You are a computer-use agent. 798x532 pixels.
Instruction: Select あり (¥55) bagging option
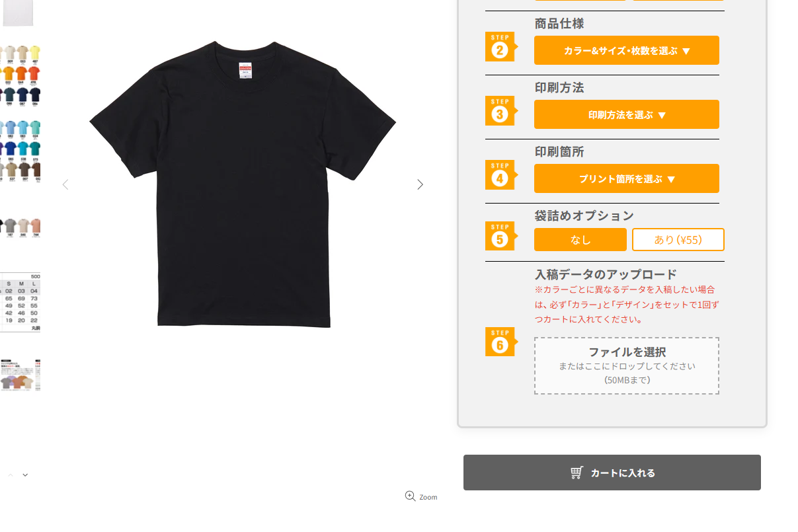678,240
